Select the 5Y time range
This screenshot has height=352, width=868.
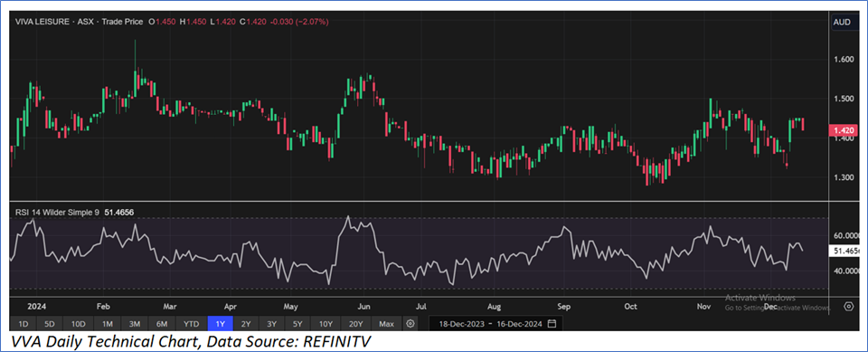(x=297, y=323)
